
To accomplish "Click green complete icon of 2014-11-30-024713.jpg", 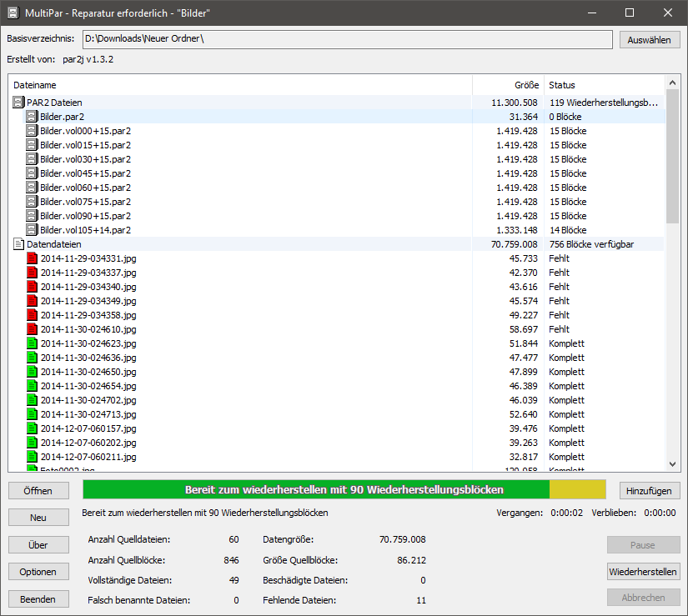I will point(32,414).
